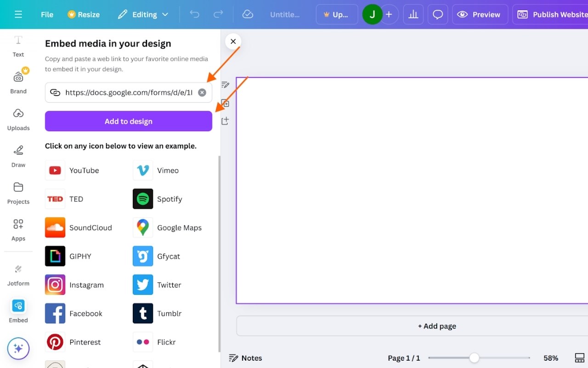Expand the hamburger menu at top left
The height and width of the screenshot is (368, 588).
(x=18, y=14)
